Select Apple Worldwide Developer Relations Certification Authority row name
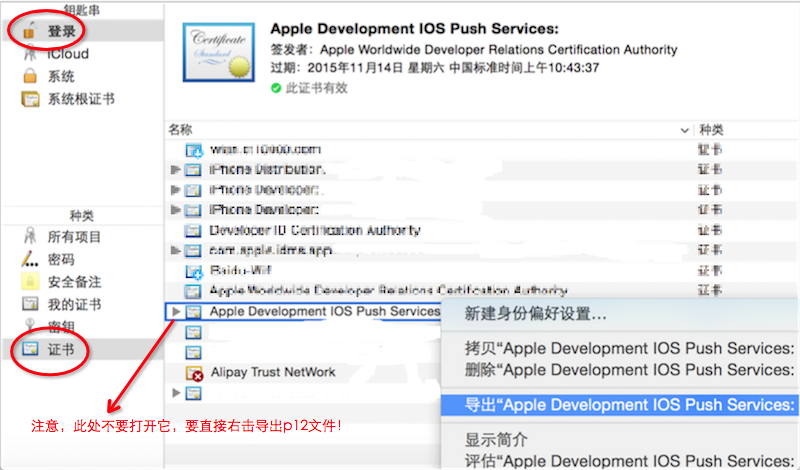 [388, 290]
